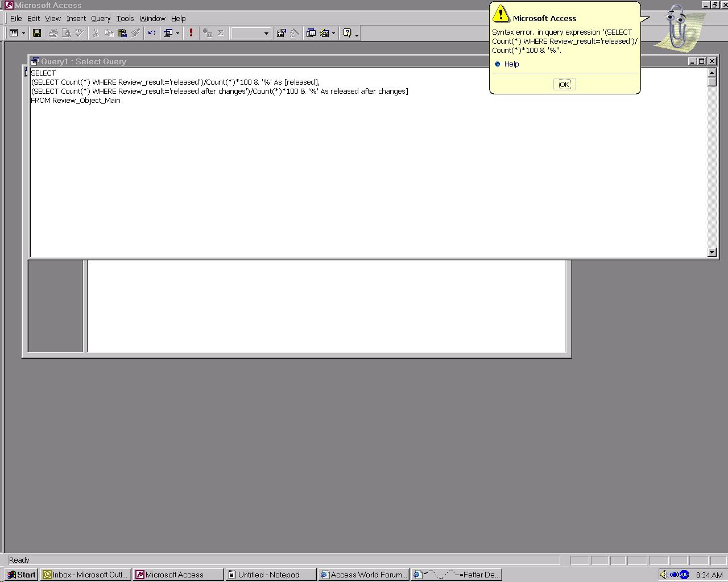Image resolution: width=728 pixels, height=582 pixels.
Task: Click the Build wand icon
Action: click(x=294, y=33)
